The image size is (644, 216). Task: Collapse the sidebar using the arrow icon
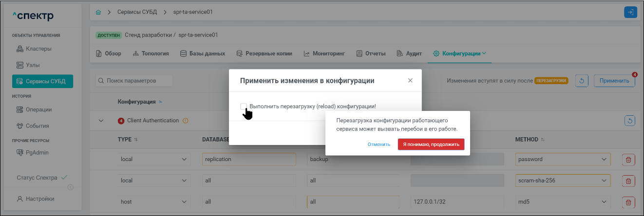tap(70, 188)
